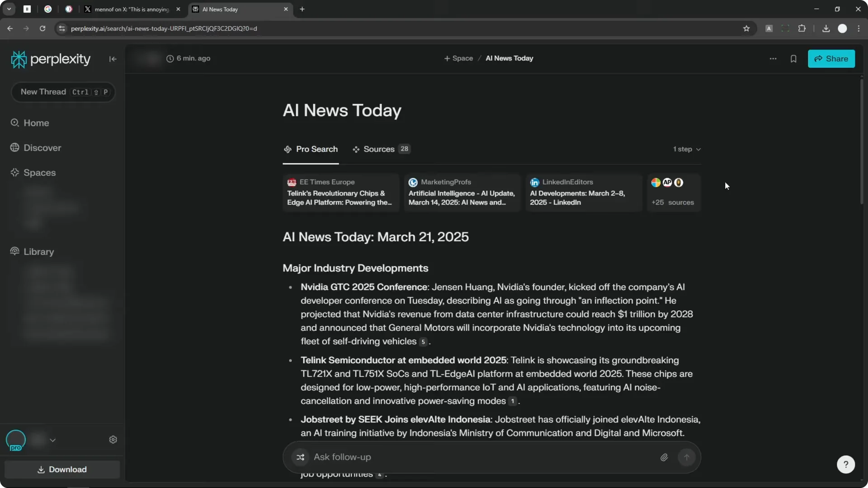Image resolution: width=868 pixels, height=488 pixels.
Task: Open browser extensions puzzle icon
Action: pos(802,28)
